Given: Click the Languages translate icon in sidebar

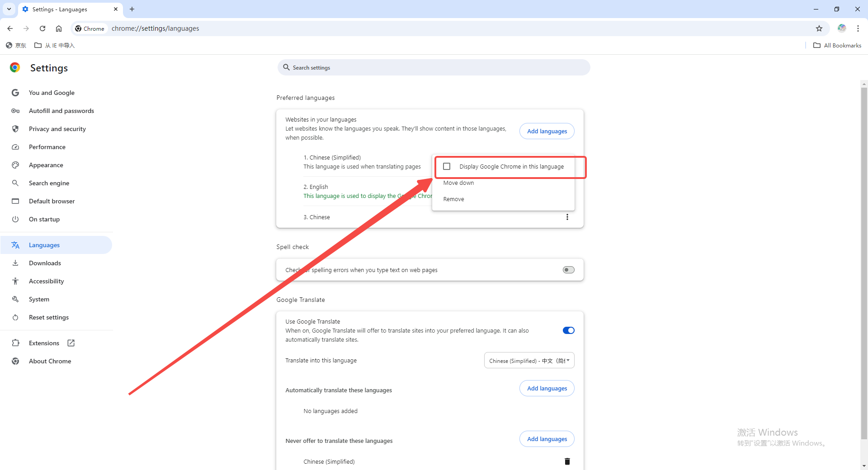Looking at the screenshot, I should (x=15, y=245).
